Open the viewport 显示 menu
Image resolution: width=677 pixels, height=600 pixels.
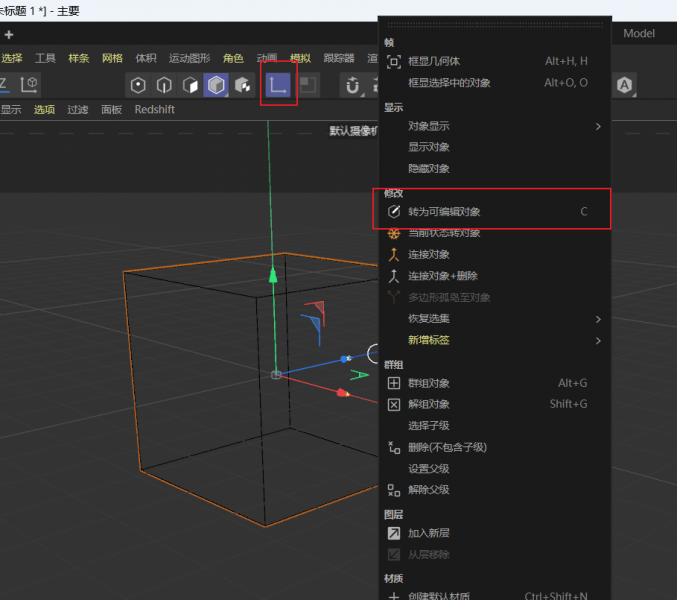[11, 110]
